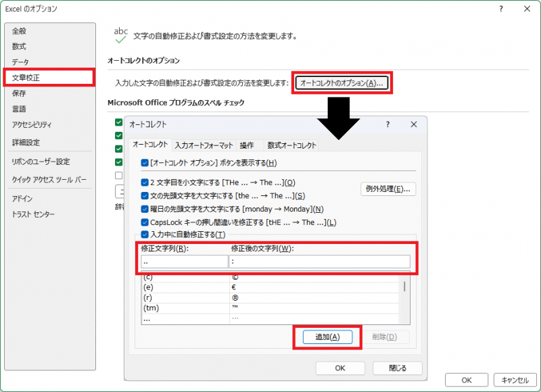This screenshot has width=541, height=392.
Task: Click the help question mark in AutoCorrect dialog
Action: (387, 124)
